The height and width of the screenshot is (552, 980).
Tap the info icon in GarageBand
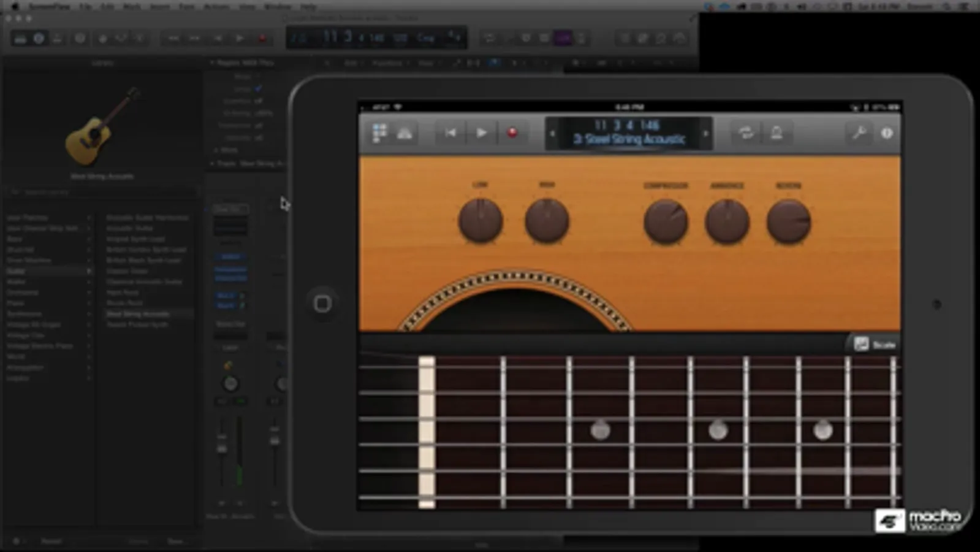tap(887, 132)
